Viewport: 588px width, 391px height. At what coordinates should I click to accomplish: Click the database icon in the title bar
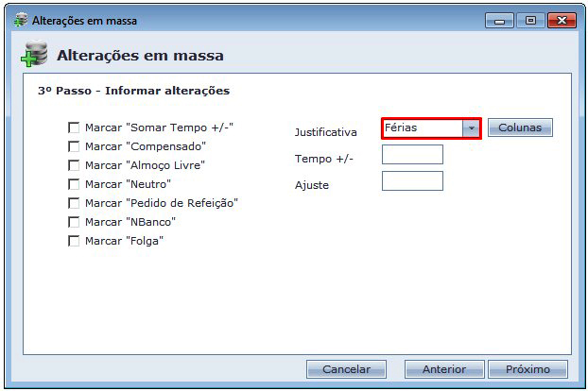coord(19,20)
